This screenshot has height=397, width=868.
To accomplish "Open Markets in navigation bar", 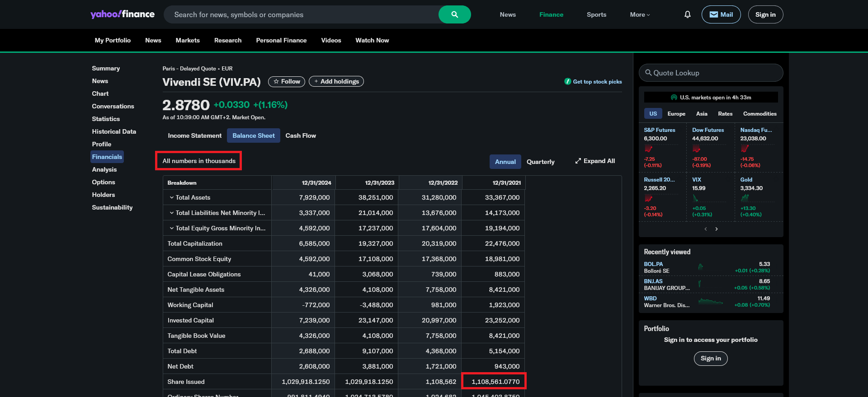I will pos(188,40).
